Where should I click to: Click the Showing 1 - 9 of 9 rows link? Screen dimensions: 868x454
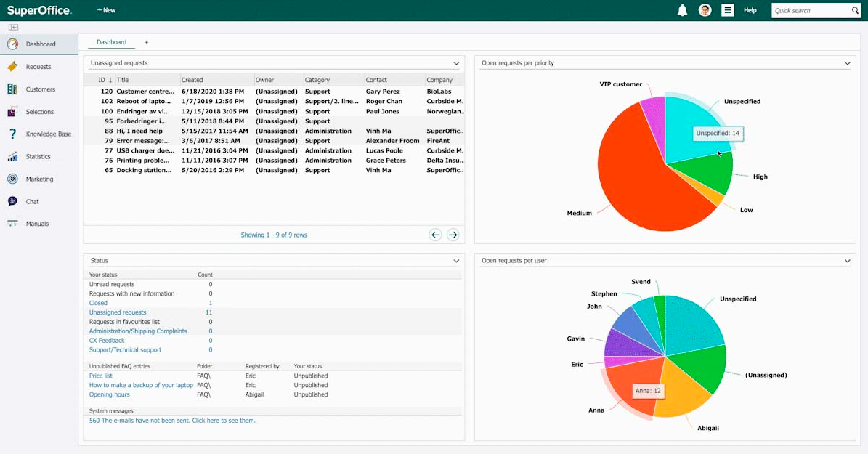(x=273, y=235)
